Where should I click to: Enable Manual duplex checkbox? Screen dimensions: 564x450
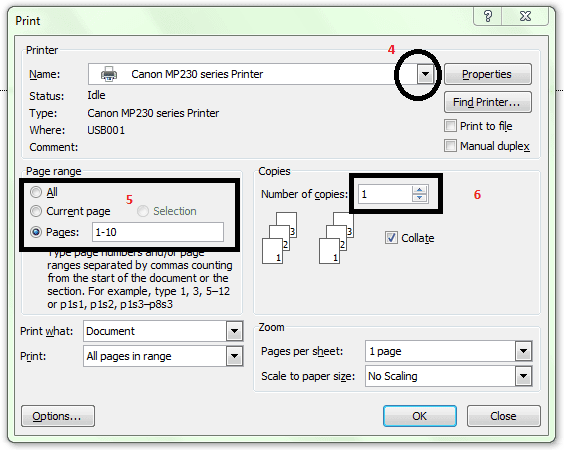coord(450,146)
